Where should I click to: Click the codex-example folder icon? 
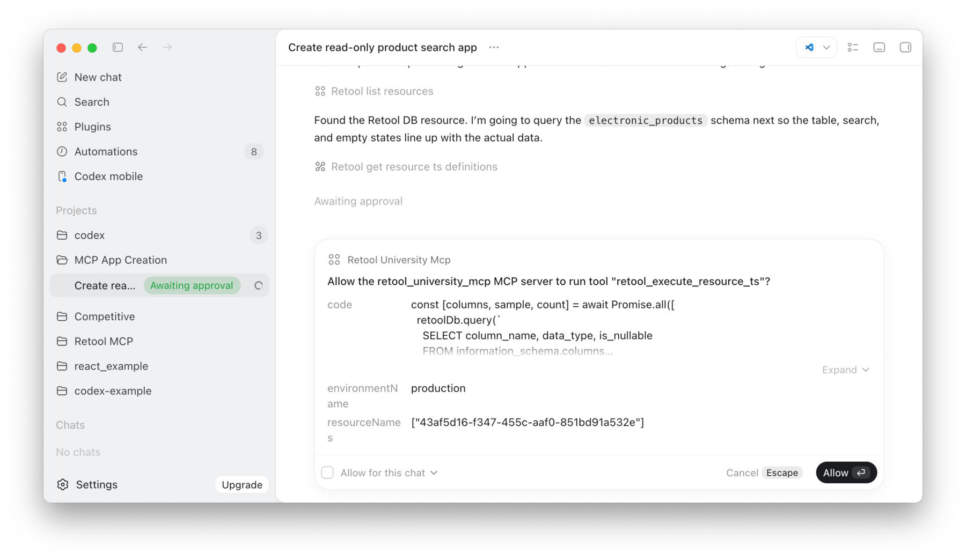tap(62, 390)
